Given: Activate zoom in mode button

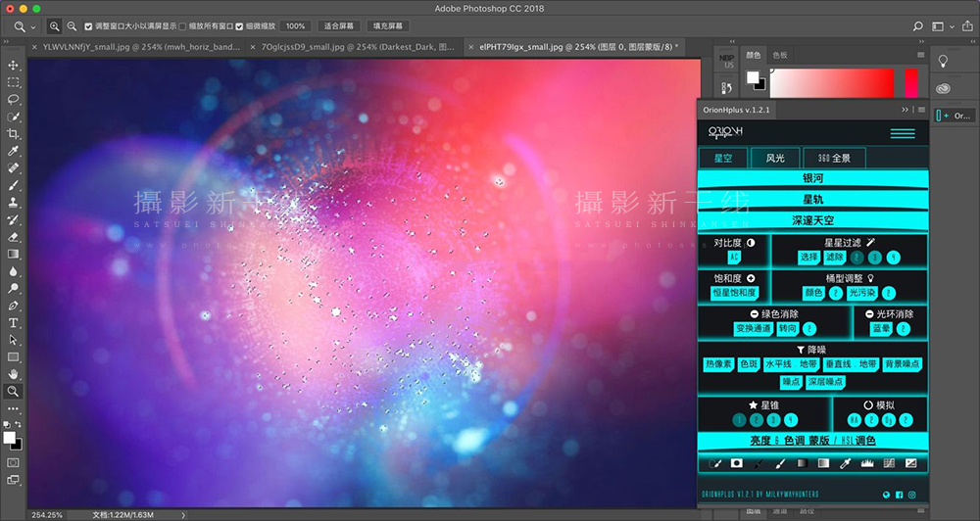Looking at the screenshot, I should pyautogui.click(x=55, y=26).
